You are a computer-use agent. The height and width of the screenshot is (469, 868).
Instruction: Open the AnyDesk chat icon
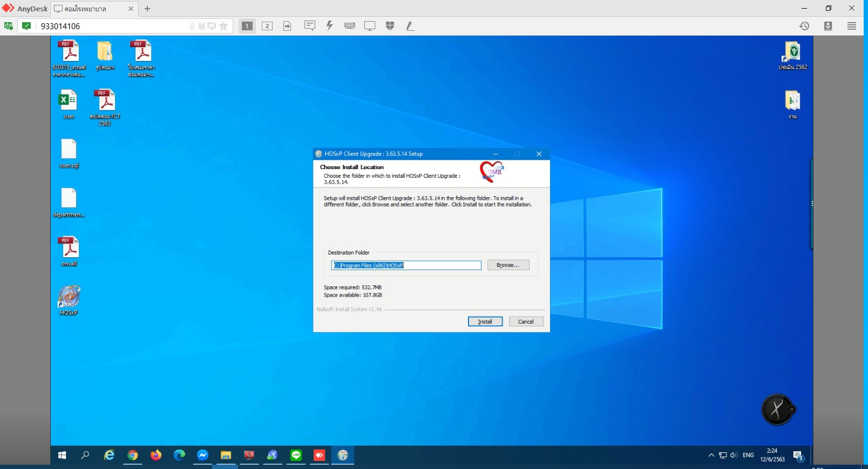click(x=310, y=26)
